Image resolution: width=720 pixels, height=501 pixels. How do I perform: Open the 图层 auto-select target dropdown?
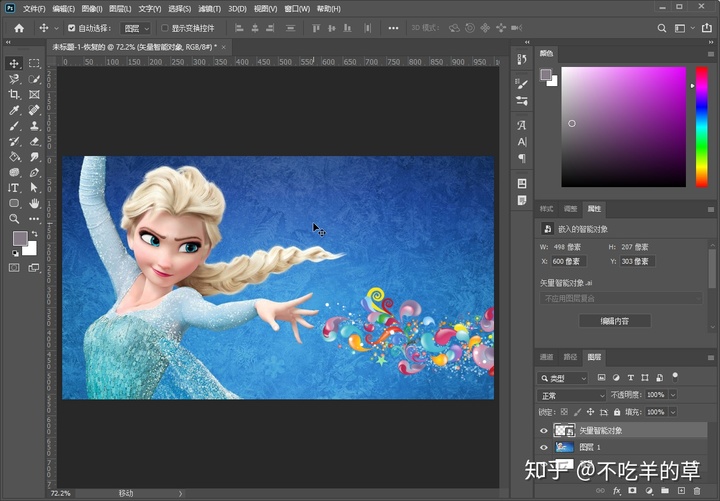(x=135, y=28)
